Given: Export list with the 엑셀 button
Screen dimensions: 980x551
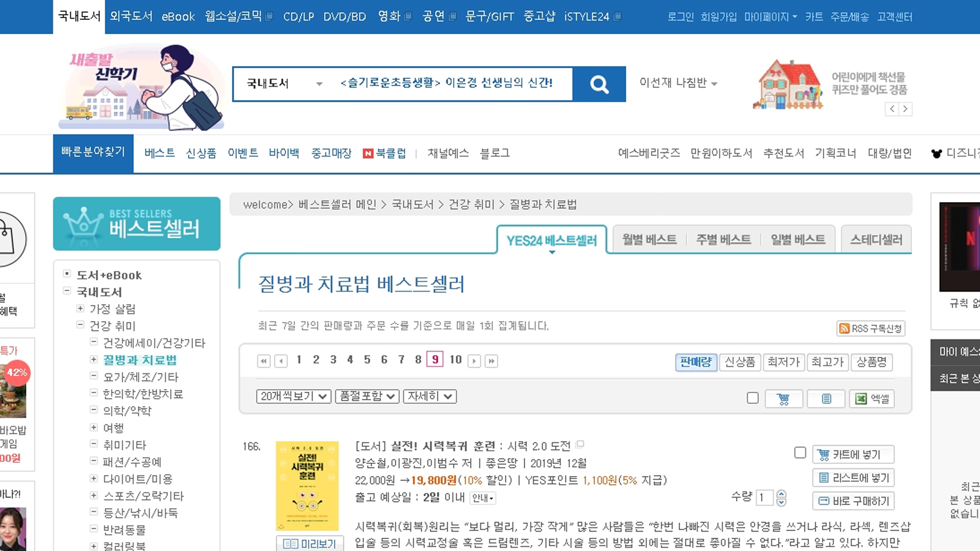Looking at the screenshot, I should 872,398.
